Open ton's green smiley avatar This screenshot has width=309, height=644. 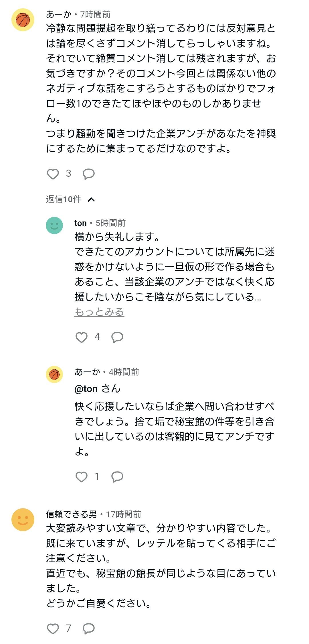pos(54,225)
